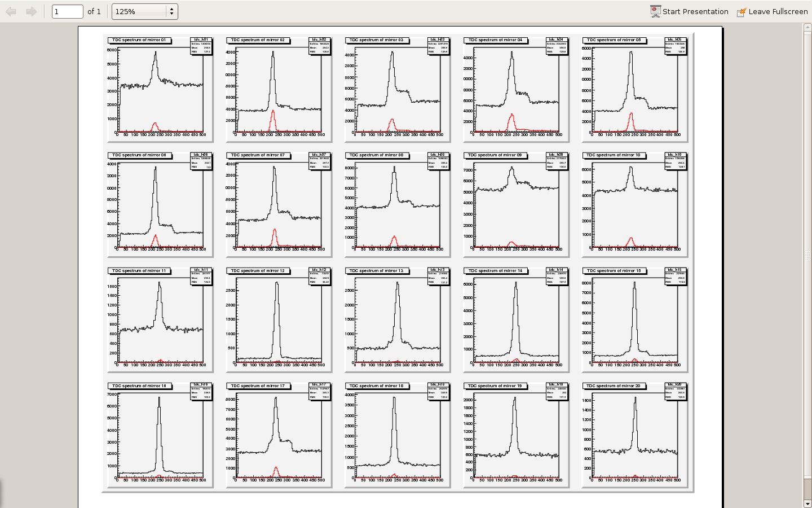Image resolution: width=812 pixels, height=508 pixels.
Task: Click the 'TDC spectrum of mirror 01' title
Action: tap(139, 40)
